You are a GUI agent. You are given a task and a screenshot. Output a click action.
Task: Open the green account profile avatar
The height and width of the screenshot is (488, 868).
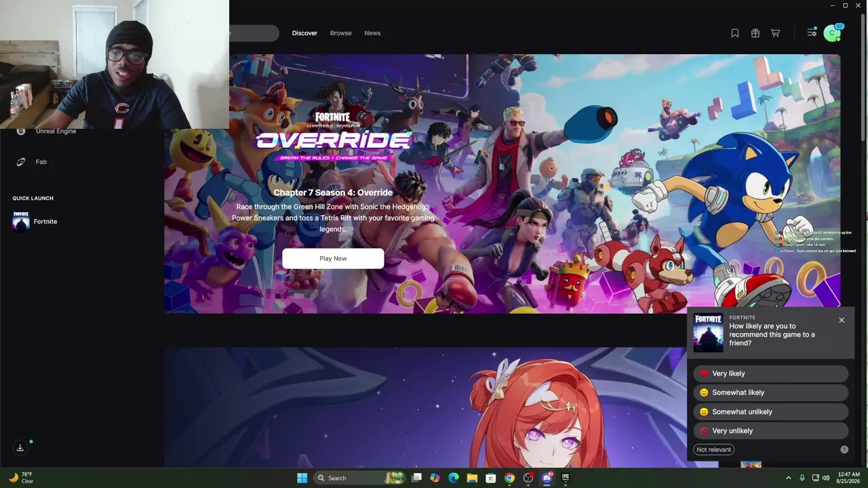tap(832, 33)
